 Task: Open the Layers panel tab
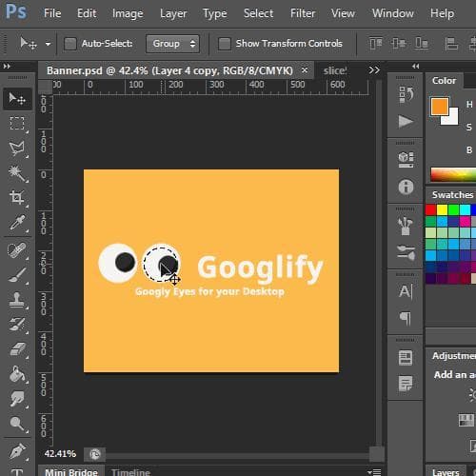[446, 472]
